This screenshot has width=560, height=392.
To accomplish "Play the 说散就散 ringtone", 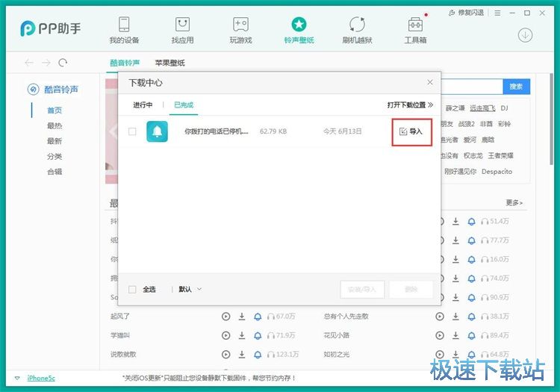I will 225,354.
